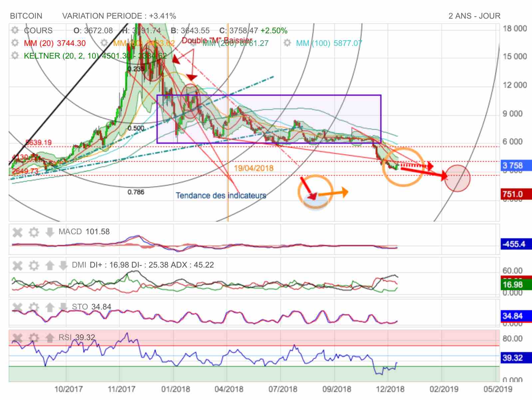Click the DMI DI+ DI- ADX readout
The height and width of the screenshot is (400, 532).
(x=143, y=265)
